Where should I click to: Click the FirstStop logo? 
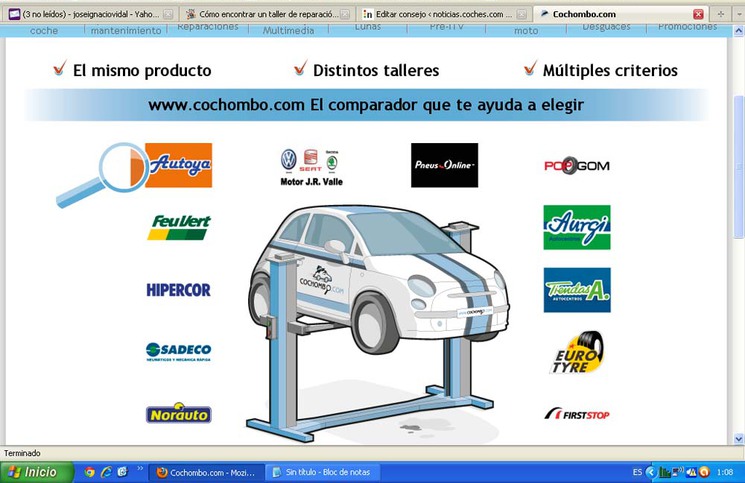577,414
